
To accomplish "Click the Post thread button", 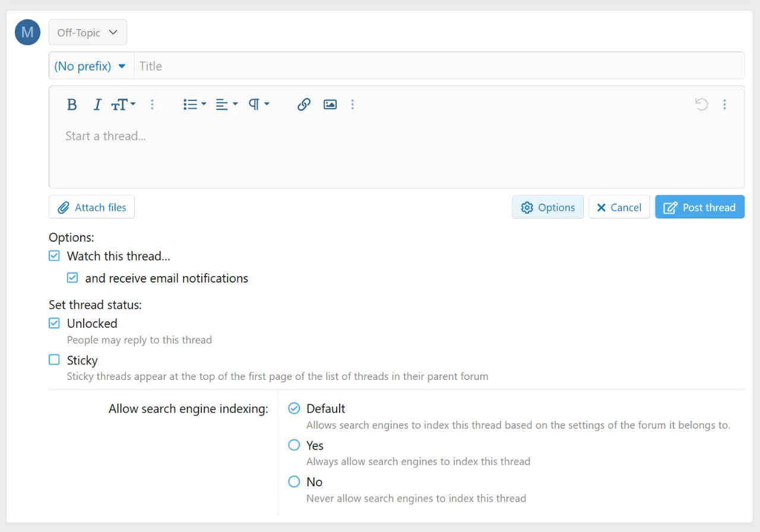I will [699, 207].
